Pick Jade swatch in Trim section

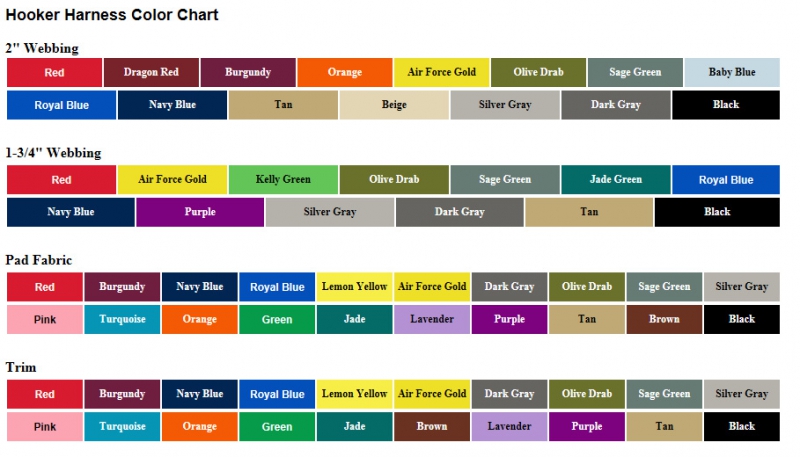coord(355,426)
